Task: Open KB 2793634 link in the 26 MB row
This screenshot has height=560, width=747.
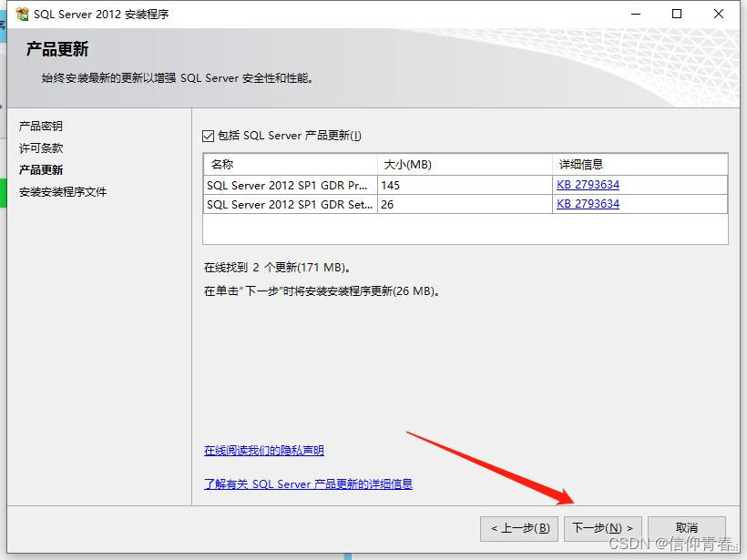Action: pos(588,204)
